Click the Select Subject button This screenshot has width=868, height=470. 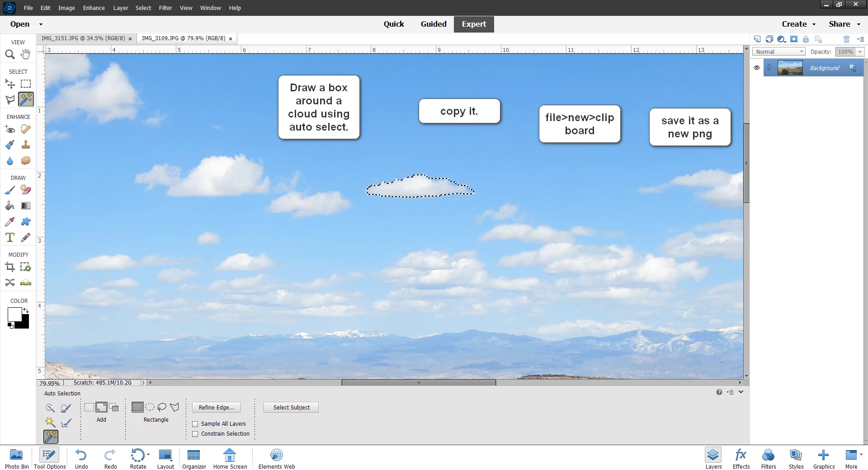291,408
